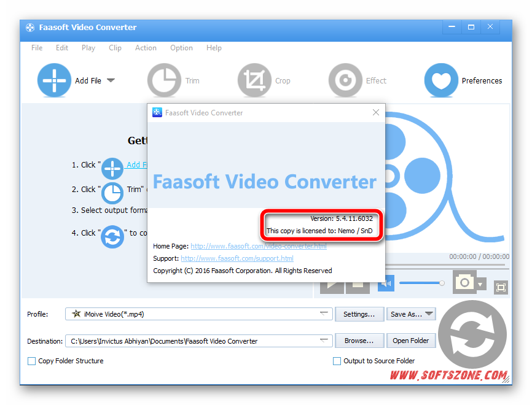Screen dimensions: 532x405
Task: Enable Copy Folder Structure checkbox
Action: tap(31, 361)
